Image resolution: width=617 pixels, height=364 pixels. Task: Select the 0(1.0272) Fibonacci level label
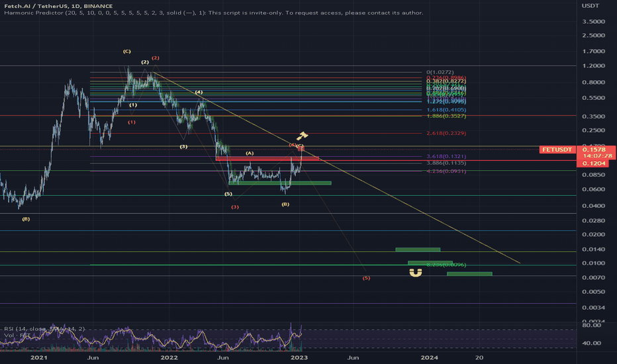pos(440,72)
